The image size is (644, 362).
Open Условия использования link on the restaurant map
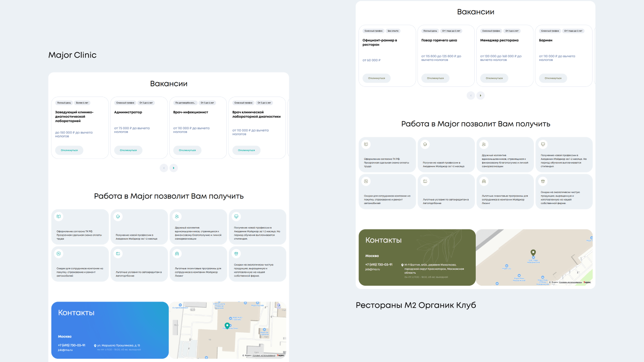coord(570,282)
